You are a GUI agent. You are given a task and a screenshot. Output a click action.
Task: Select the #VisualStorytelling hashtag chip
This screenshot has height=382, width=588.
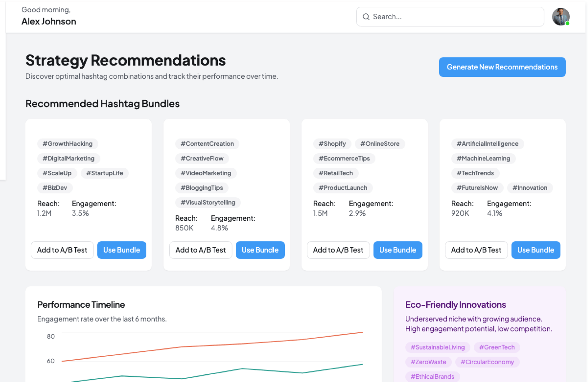click(208, 203)
